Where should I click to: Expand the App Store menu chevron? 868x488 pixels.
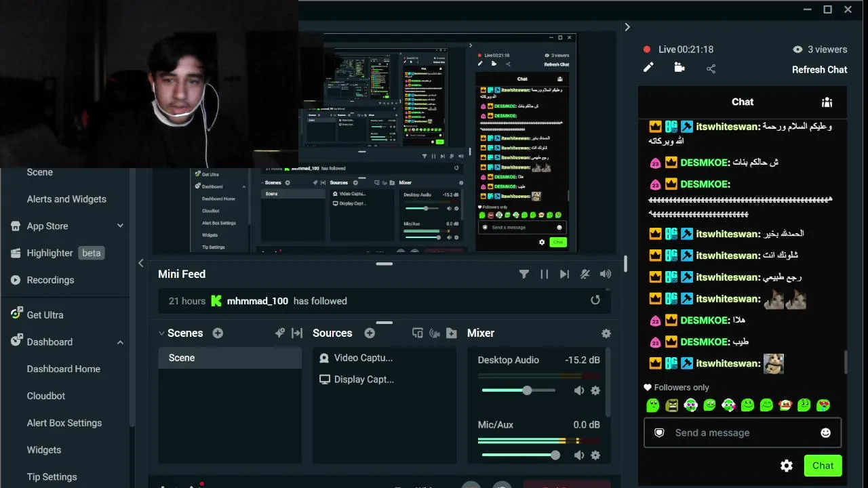point(120,226)
